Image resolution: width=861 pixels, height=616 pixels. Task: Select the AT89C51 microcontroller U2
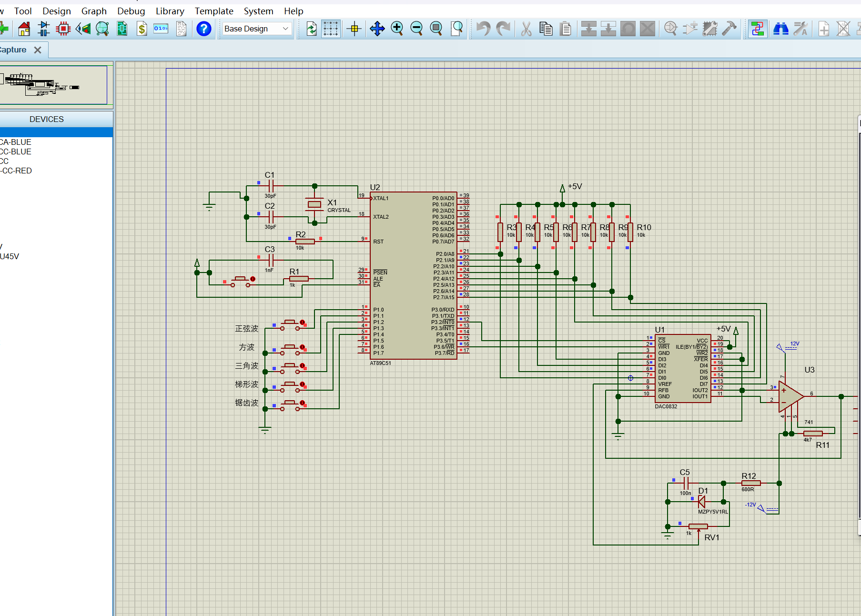[414, 275]
